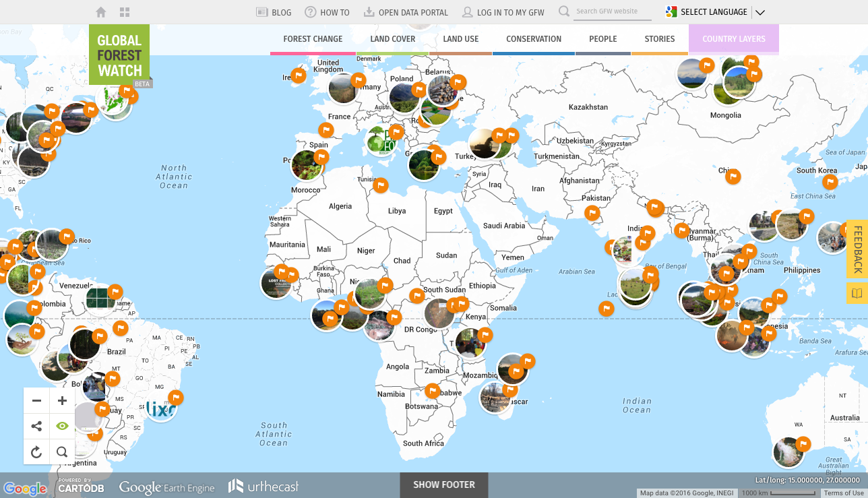Click the story flag over Zimbabwe

click(432, 391)
